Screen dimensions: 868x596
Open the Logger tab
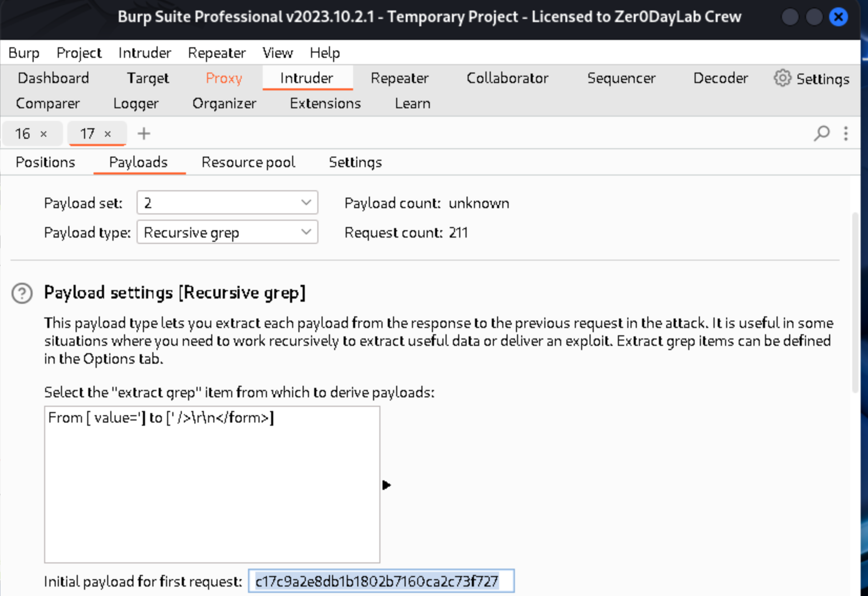[x=136, y=104]
